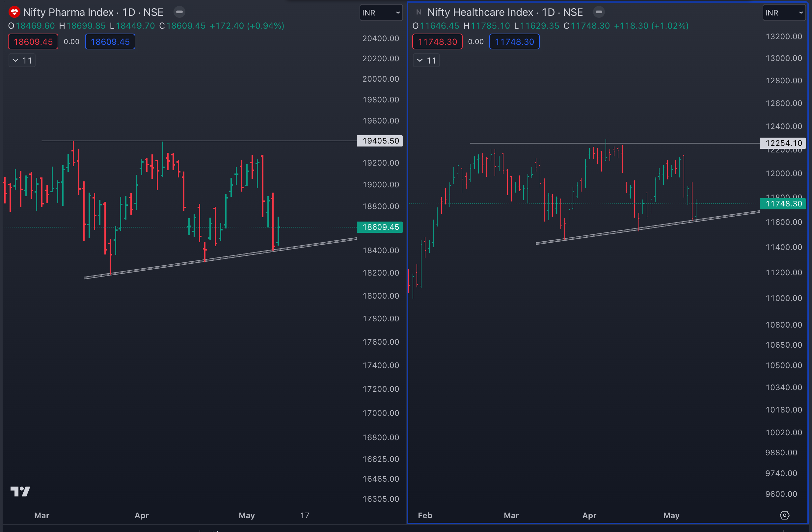Viewport: 812px width, 532px height.
Task: Expand the 11 indicators chevron on Healthcare chart
Action: (x=426, y=60)
